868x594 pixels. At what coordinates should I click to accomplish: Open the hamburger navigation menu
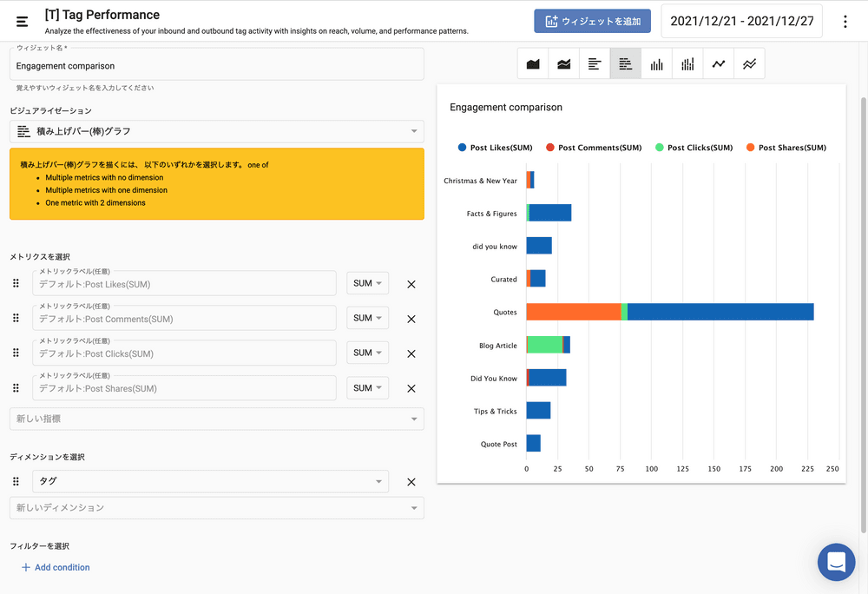tap(23, 21)
